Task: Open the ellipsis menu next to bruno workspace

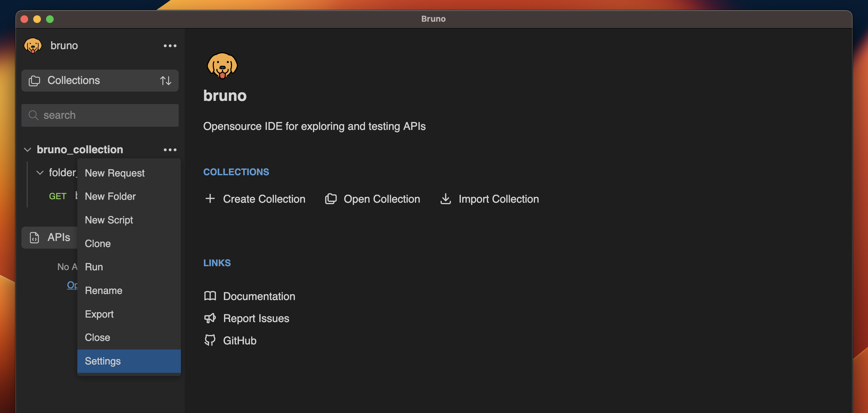Action: (x=170, y=45)
